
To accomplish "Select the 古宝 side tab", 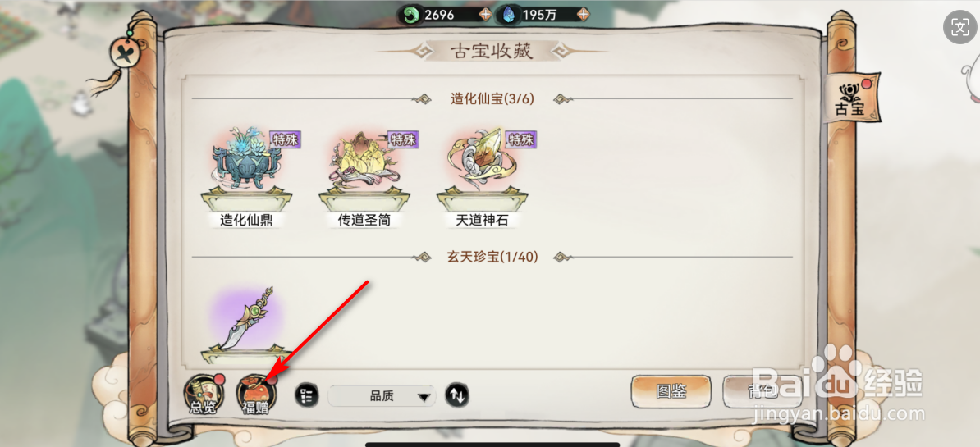I will (850, 98).
